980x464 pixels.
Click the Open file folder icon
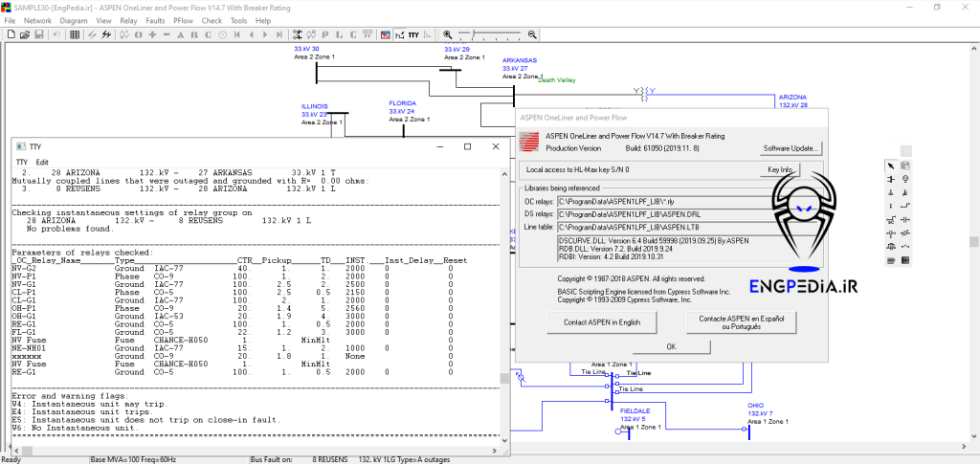pyautogui.click(x=27, y=34)
